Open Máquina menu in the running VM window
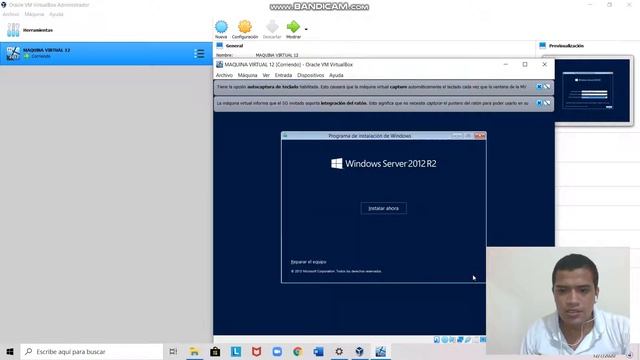 point(247,75)
